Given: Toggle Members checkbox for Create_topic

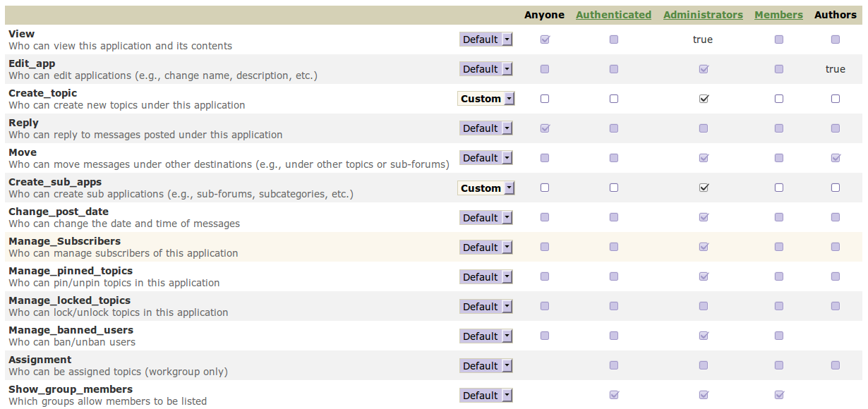Looking at the screenshot, I should 779,99.
